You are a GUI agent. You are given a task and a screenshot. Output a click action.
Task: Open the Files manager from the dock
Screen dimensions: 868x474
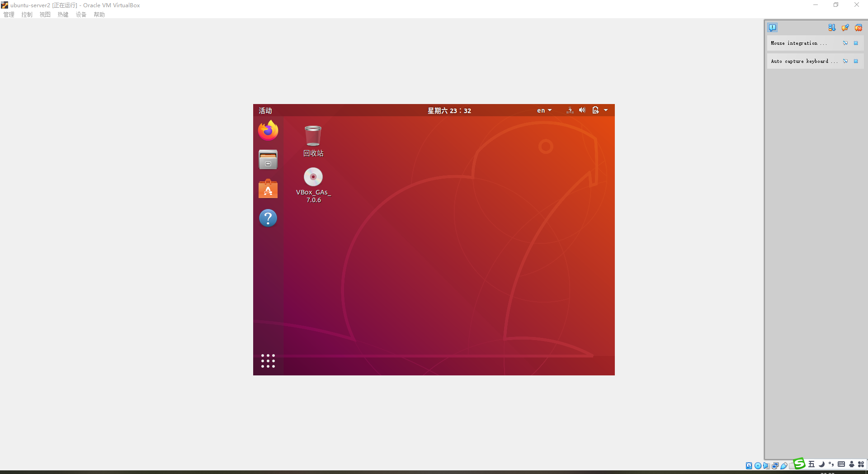(x=268, y=160)
